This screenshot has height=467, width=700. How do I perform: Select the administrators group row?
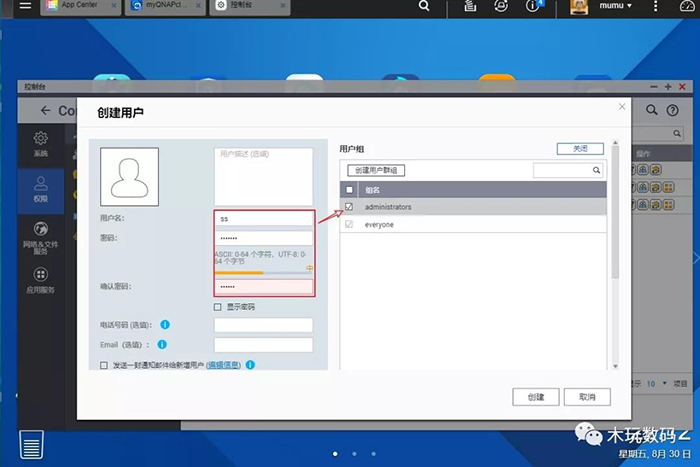point(473,207)
